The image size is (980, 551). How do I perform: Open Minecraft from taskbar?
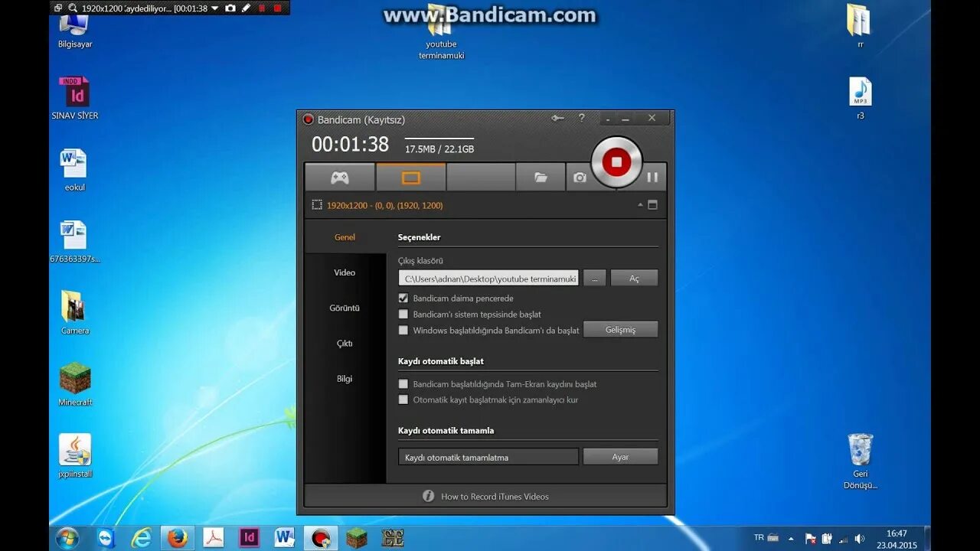[357, 538]
